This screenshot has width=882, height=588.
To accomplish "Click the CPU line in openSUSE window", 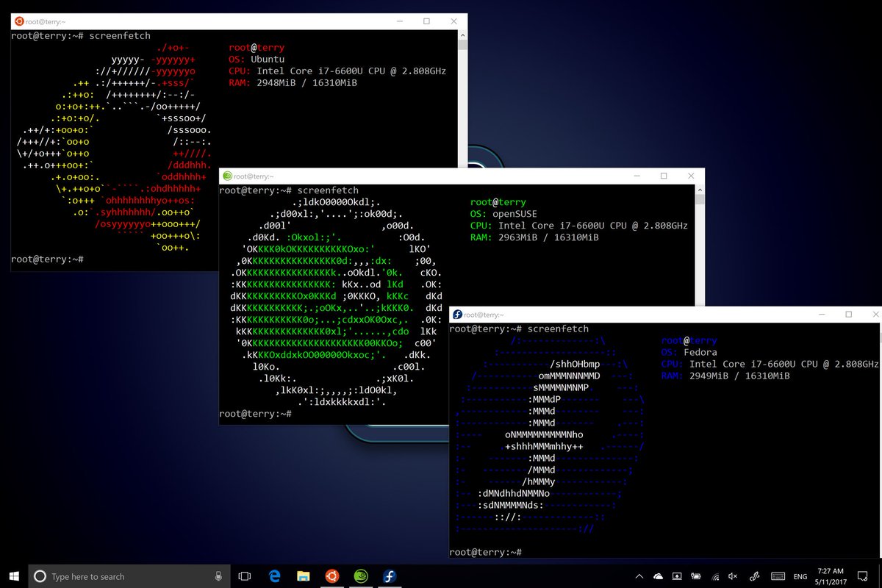I will click(x=579, y=226).
